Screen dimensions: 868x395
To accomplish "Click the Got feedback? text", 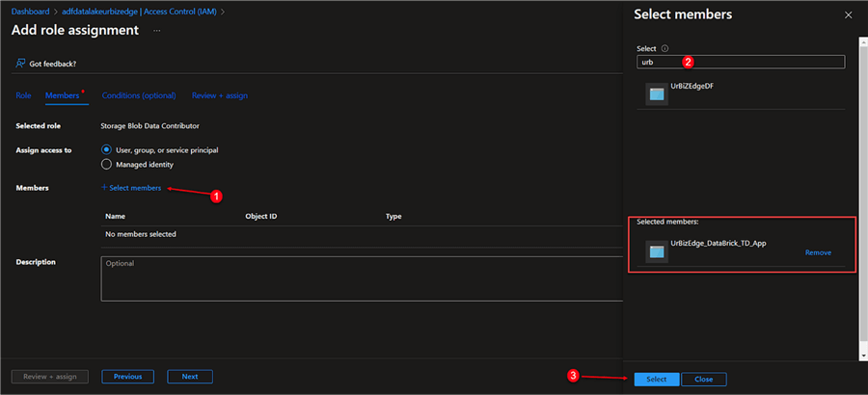I will click(53, 64).
